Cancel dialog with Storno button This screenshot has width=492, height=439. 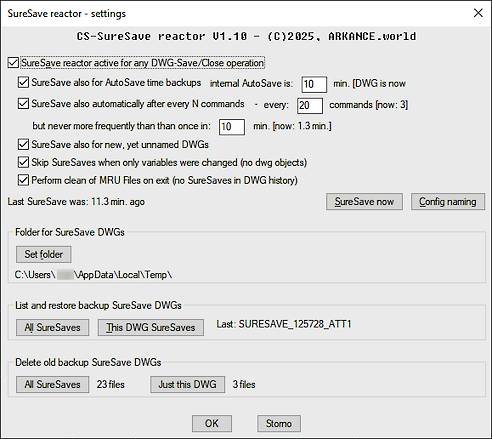pos(279,423)
